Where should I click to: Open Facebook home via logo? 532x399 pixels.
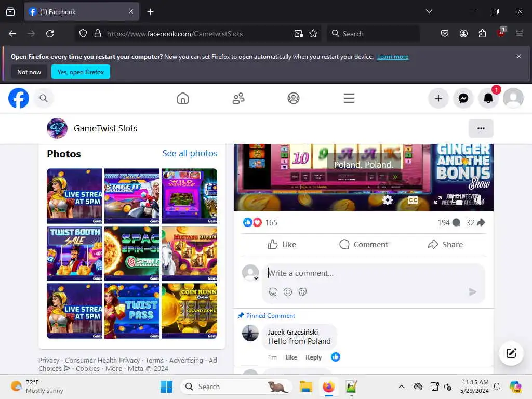click(x=19, y=98)
